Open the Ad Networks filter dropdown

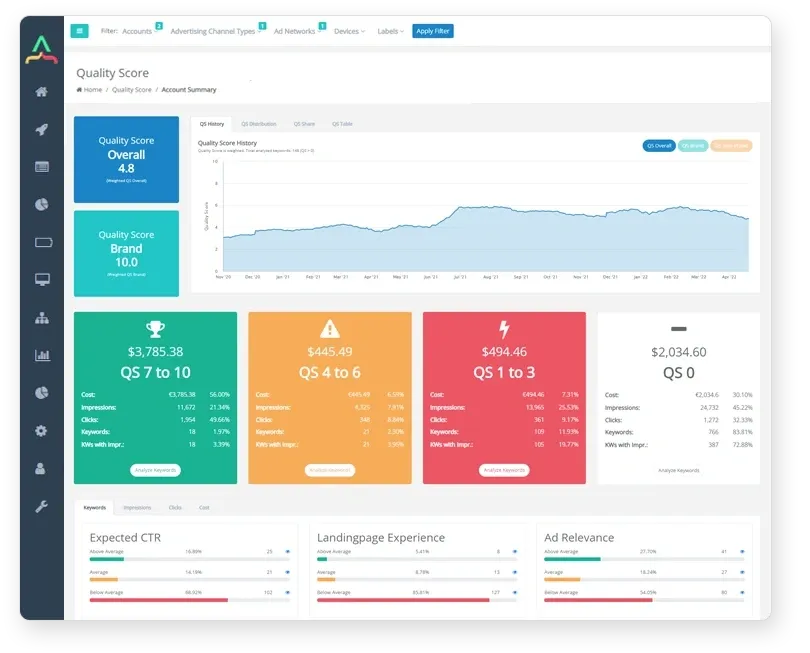tap(297, 31)
